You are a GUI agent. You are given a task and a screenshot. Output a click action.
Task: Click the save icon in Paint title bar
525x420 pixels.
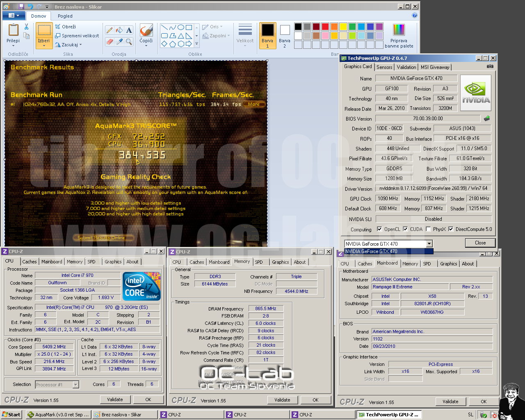pyautogui.click(x=21, y=7)
